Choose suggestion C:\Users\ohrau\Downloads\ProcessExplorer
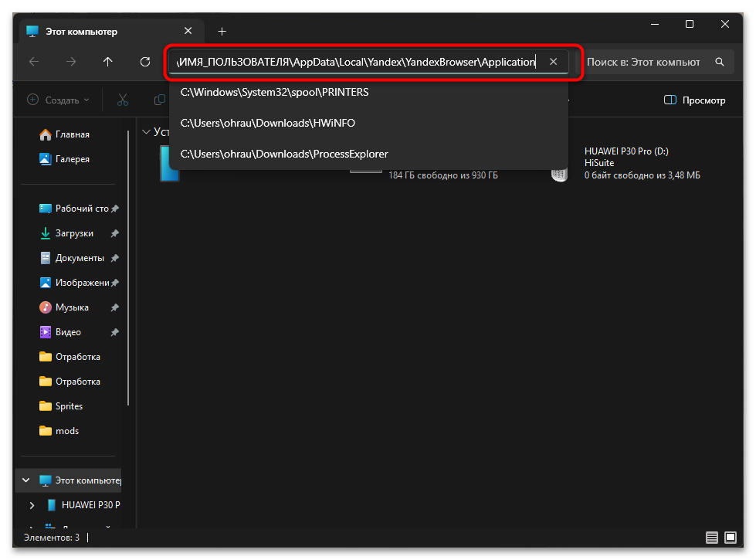The image size is (756, 560). (x=368, y=154)
